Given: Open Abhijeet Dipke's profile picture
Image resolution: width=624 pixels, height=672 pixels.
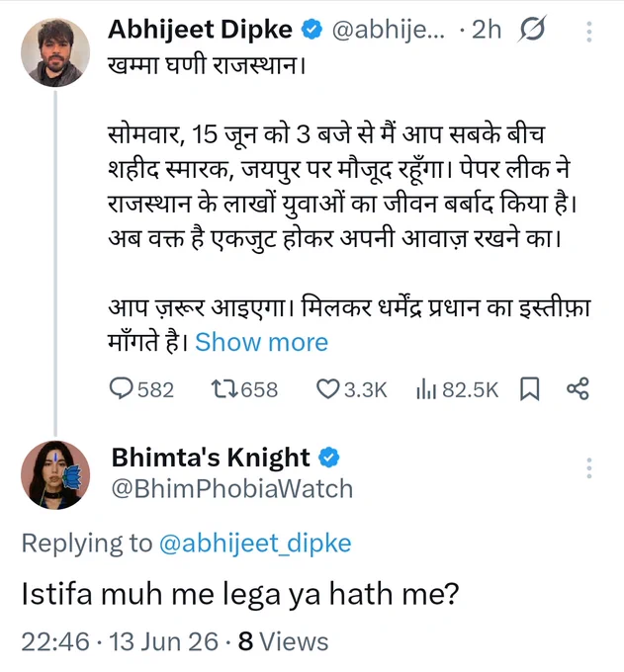Looking at the screenshot, I should pyautogui.click(x=55, y=52).
